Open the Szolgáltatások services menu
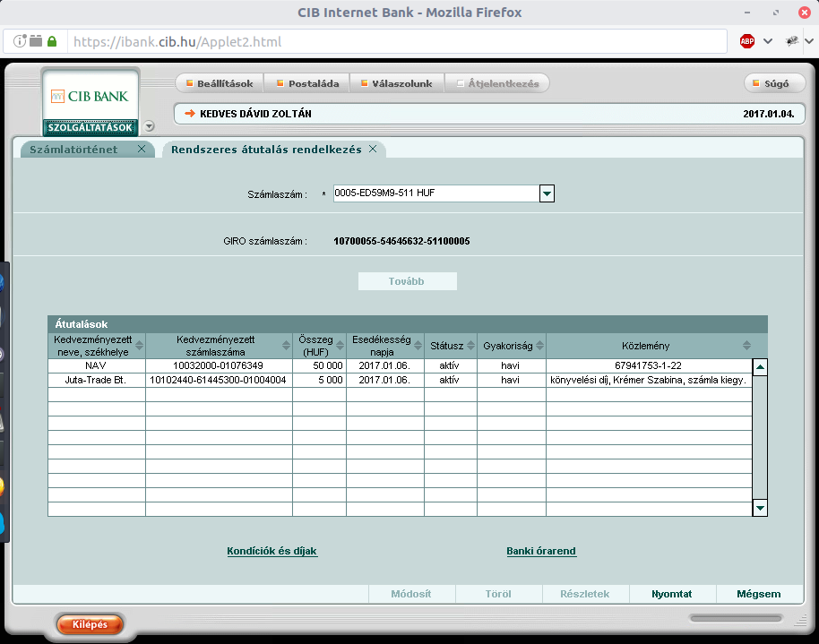Viewport: 819px width, 644px height. [90, 127]
